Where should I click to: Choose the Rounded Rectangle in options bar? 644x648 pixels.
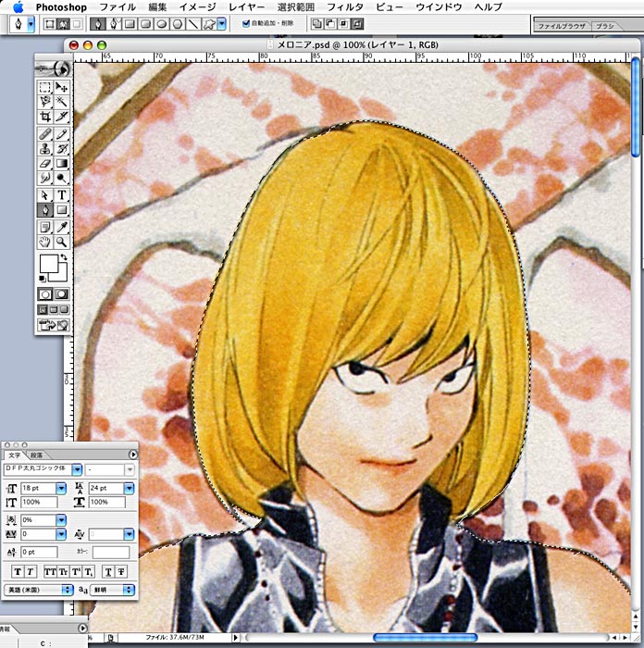[x=145, y=24]
